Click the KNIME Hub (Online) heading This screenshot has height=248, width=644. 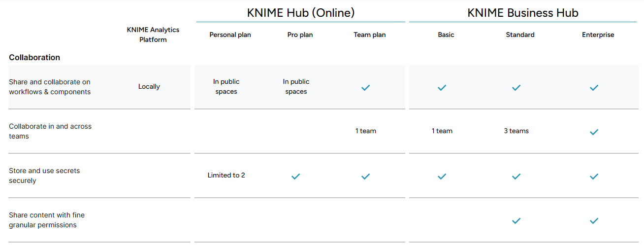[300, 13]
